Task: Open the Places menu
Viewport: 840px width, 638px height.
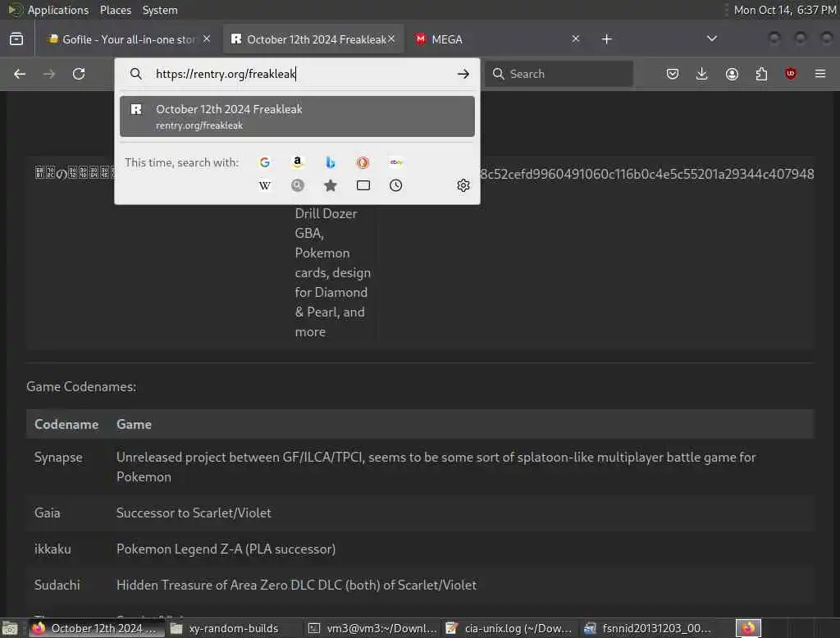Action: [115, 10]
